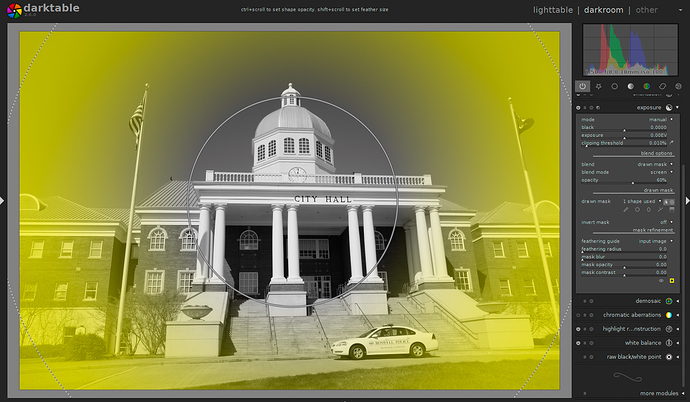Image resolution: width=690 pixels, height=402 pixels.
Task: Open the other views menu
Action: tap(646, 10)
